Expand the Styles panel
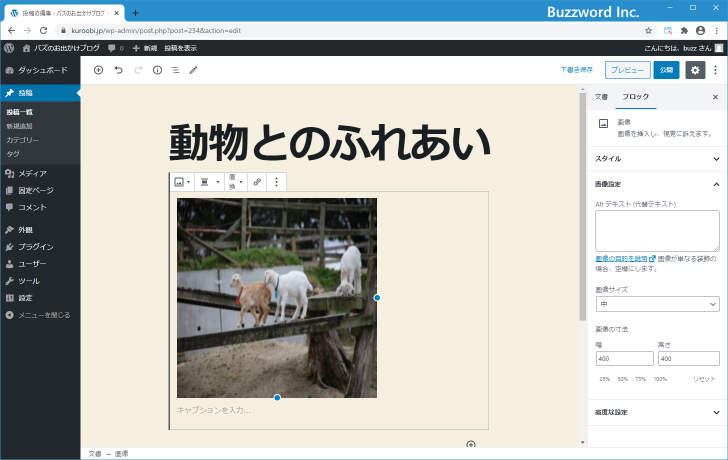This screenshot has height=460, width=728. (x=657, y=159)
